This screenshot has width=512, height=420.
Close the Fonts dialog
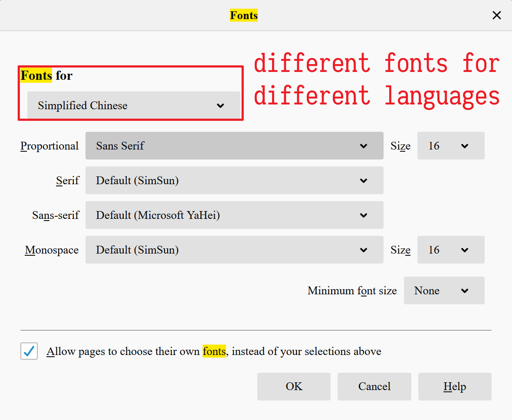coord(496,15)
